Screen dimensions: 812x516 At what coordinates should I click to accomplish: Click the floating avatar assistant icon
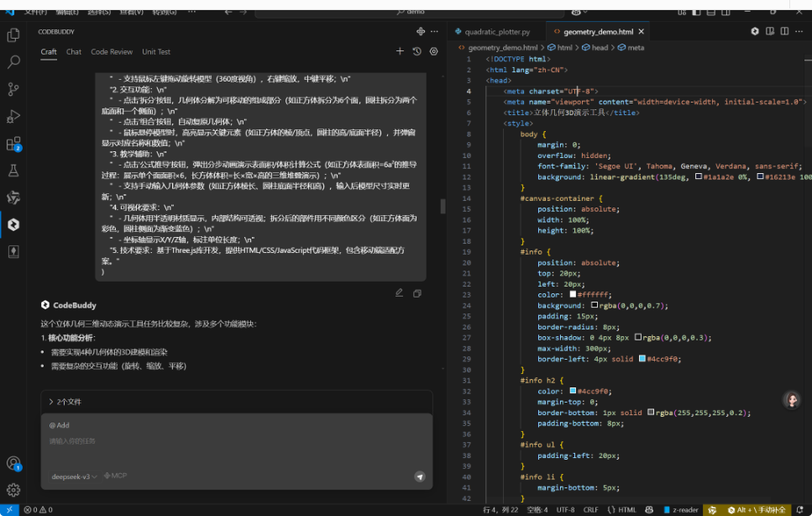click(792, 400)
